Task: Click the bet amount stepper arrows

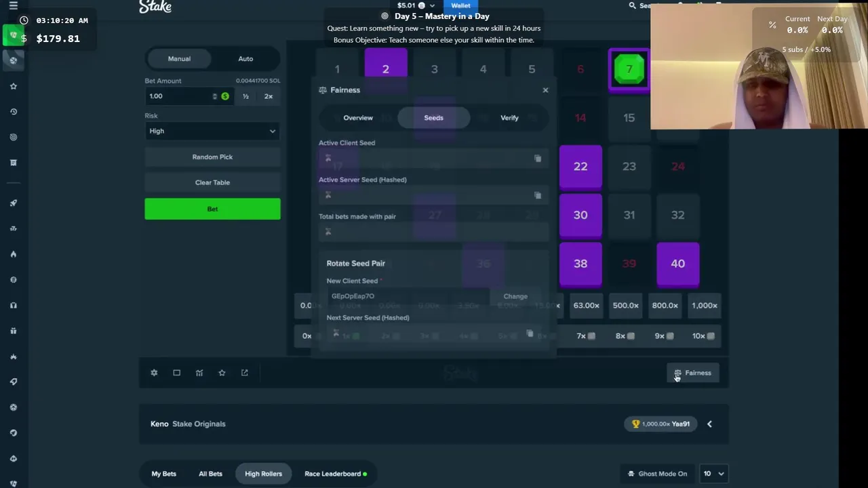Action: [215, 96]
